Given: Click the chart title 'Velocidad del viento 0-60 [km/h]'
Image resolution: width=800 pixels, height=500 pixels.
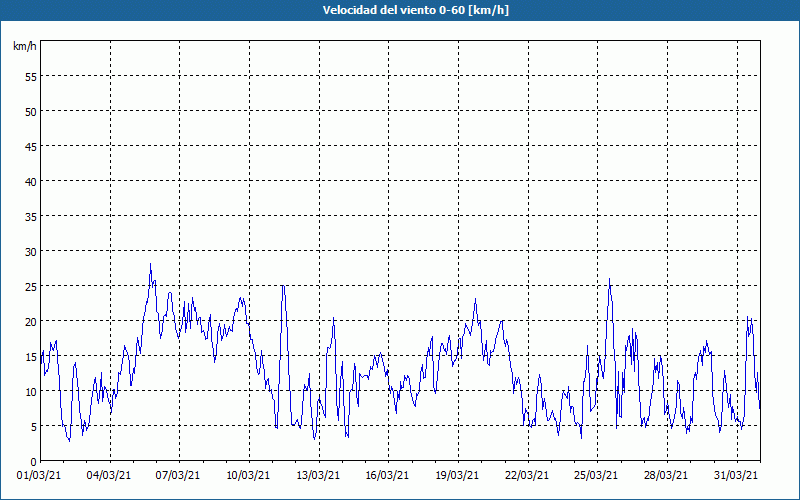Looking at the screenshot, I should [x=416, y=10].
